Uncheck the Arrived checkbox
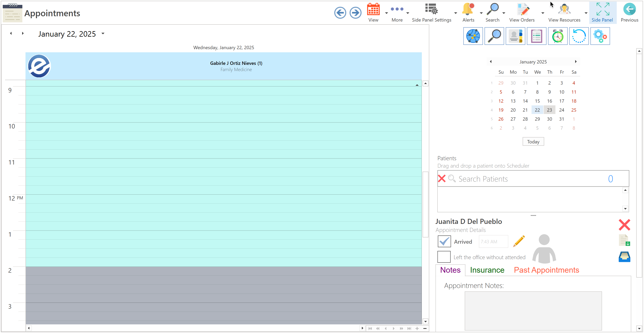Screen dimensions: 644x333 click(x=444, y=241)
